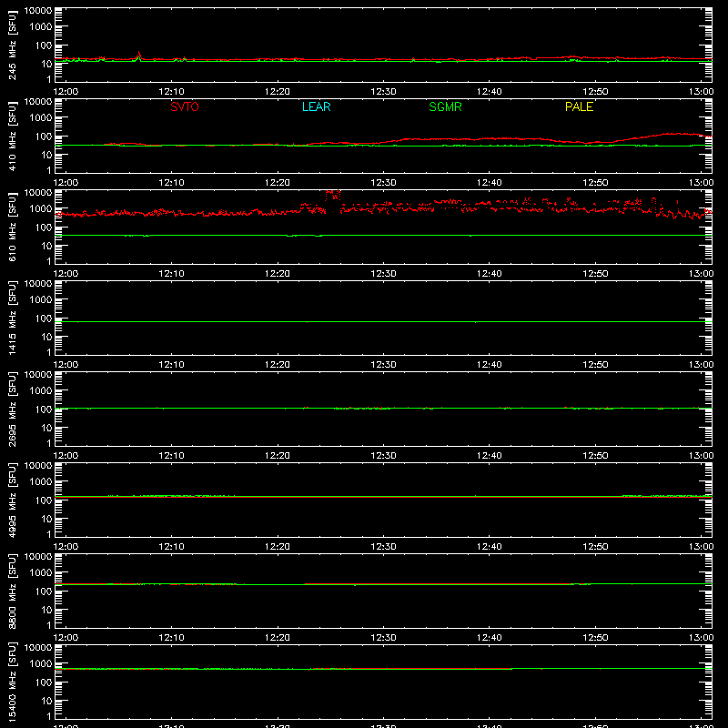Click the 10 tick on 1415 MHz axis
The height and width of the screenshot is (728, 728).
coord(46,337)
